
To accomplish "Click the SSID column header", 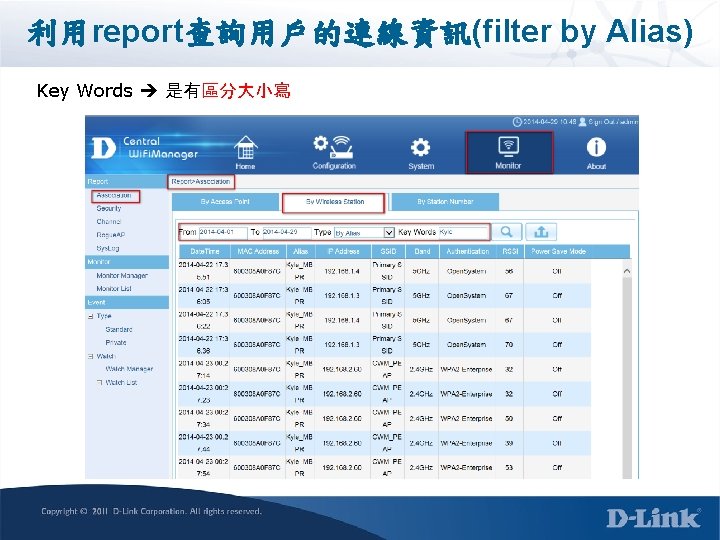I will 388,252.
